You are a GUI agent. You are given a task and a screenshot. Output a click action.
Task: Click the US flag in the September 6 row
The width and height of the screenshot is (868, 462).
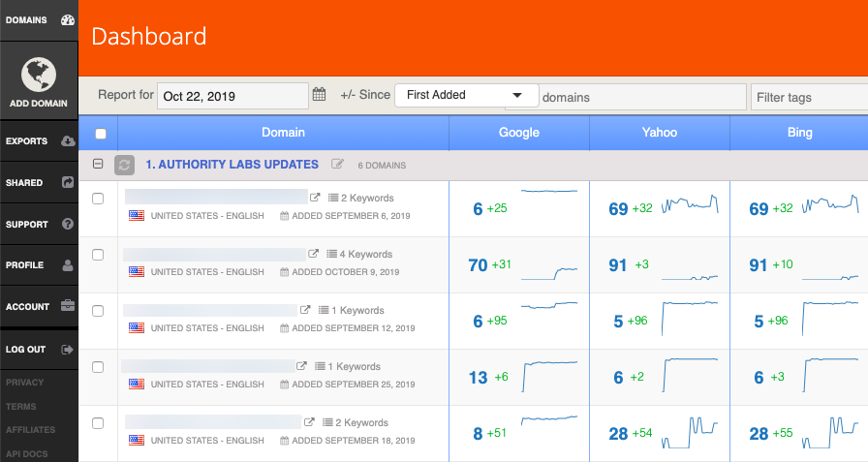(x=137, y=216)
